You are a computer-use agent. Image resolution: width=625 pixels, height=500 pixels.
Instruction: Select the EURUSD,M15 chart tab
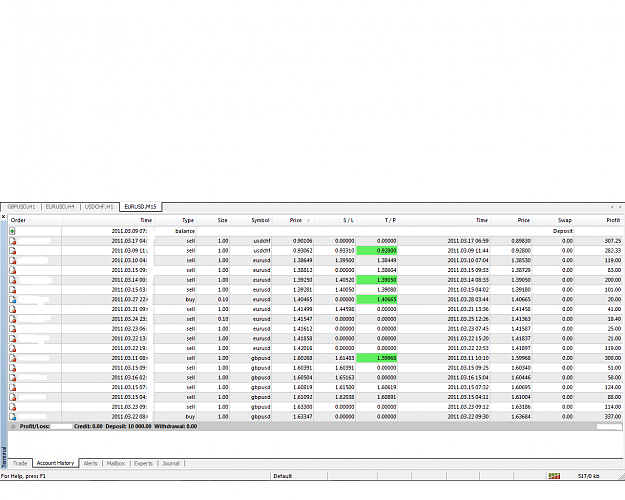(x=140, y=207)
